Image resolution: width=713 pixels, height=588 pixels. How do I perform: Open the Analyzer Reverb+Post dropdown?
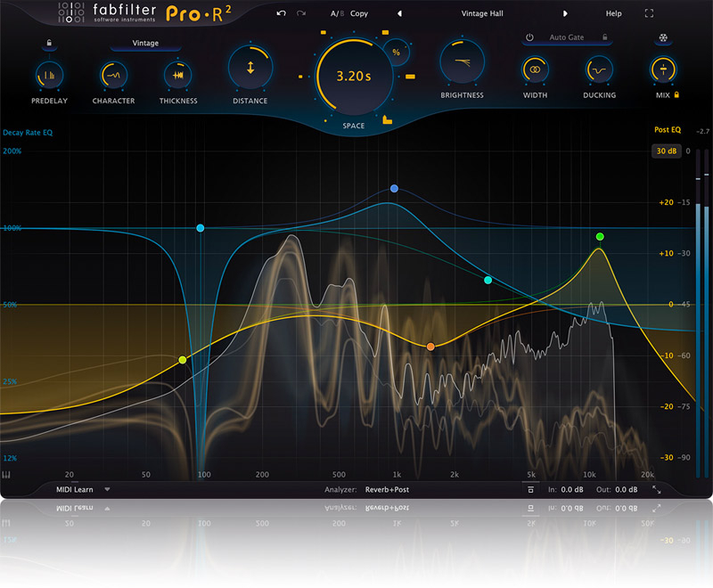[387, 489]
